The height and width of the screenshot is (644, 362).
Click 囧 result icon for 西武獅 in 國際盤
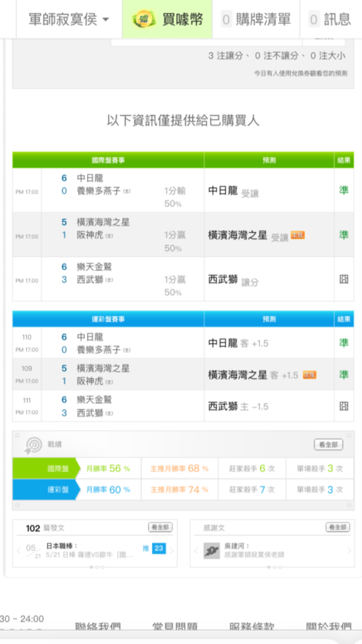click(344, 279)
